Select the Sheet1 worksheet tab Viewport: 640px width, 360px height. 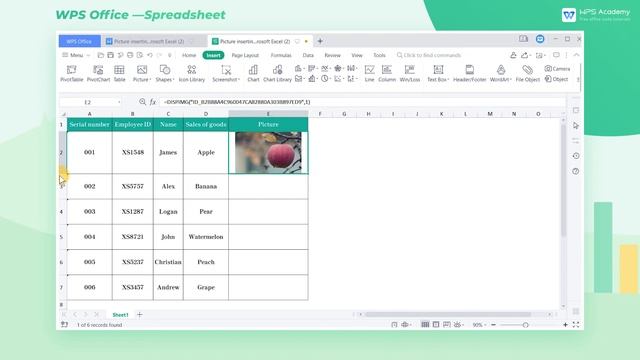pos(120,315)
